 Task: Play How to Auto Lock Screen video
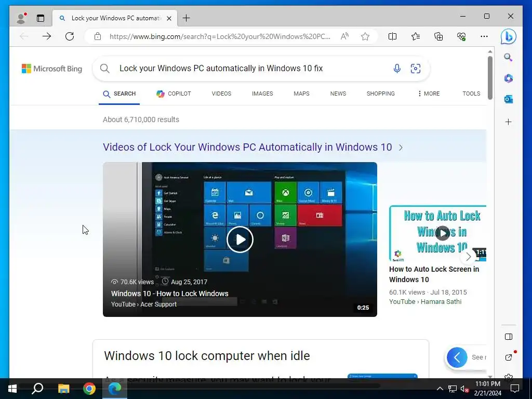[x=443, y=233]
